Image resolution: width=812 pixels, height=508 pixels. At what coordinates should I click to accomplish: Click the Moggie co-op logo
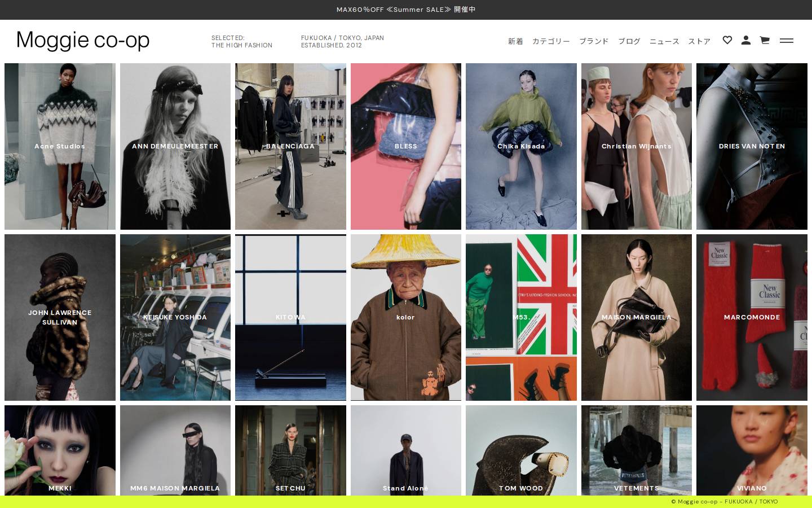pyautogui.click(x=83, y=40)
